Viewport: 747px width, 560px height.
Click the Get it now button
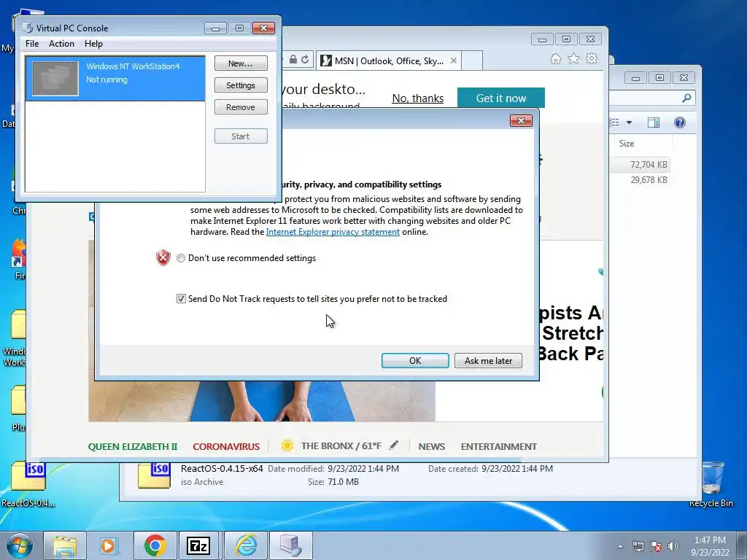[x=500, y=98]
